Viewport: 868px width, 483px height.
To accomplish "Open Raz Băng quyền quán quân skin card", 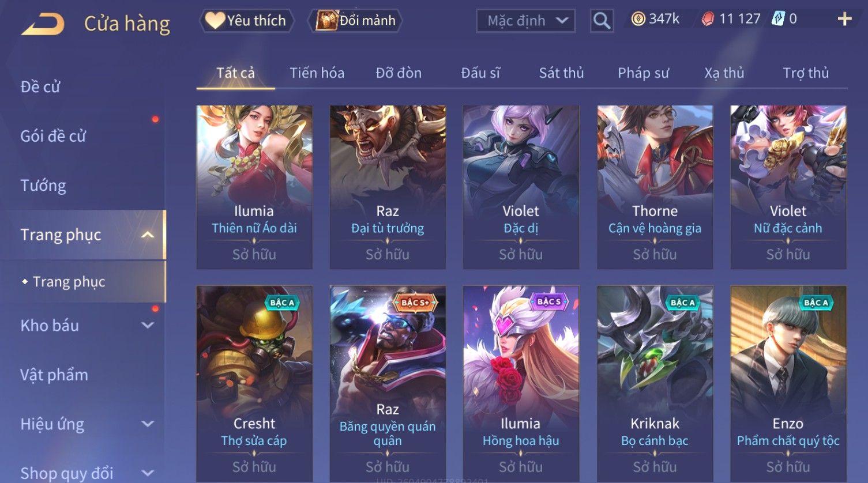I will (388, 383).
